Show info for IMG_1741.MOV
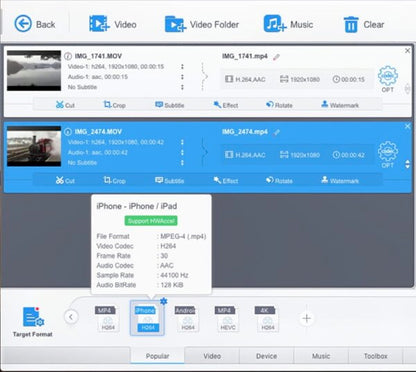The image size is (416, 372). coord(68,56)
